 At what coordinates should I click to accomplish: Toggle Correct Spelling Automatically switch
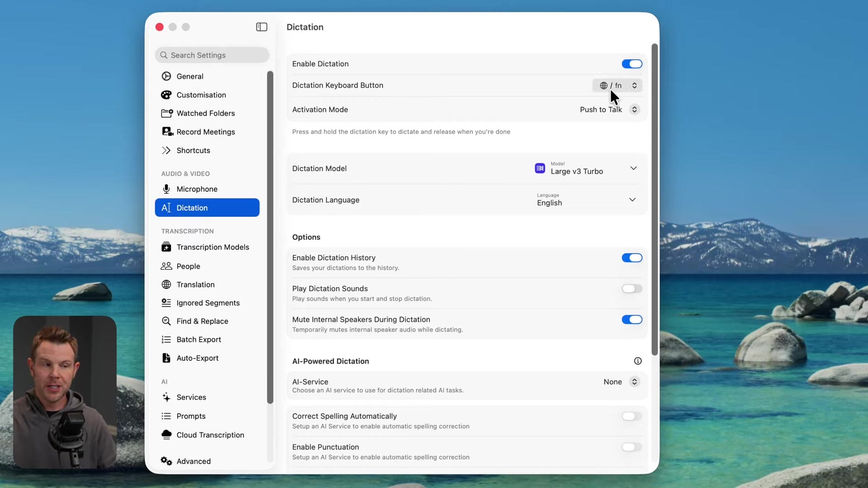tap(632, 416)
